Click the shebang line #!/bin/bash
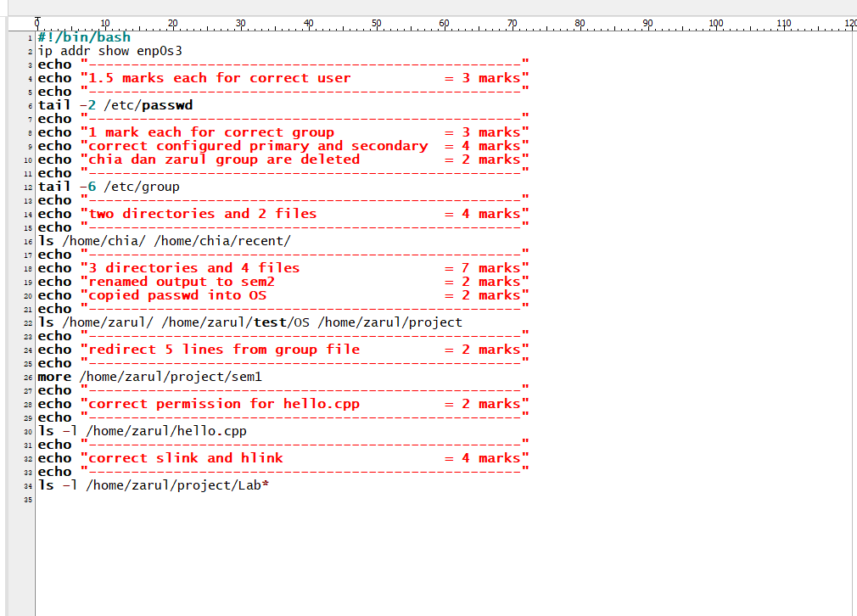Screen dimensions: 857x616 pos(84,37)
